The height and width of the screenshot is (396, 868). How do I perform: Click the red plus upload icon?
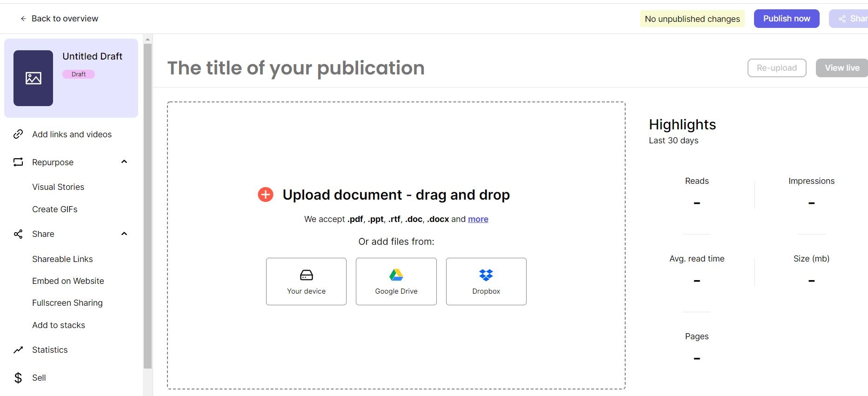(266, 195)
